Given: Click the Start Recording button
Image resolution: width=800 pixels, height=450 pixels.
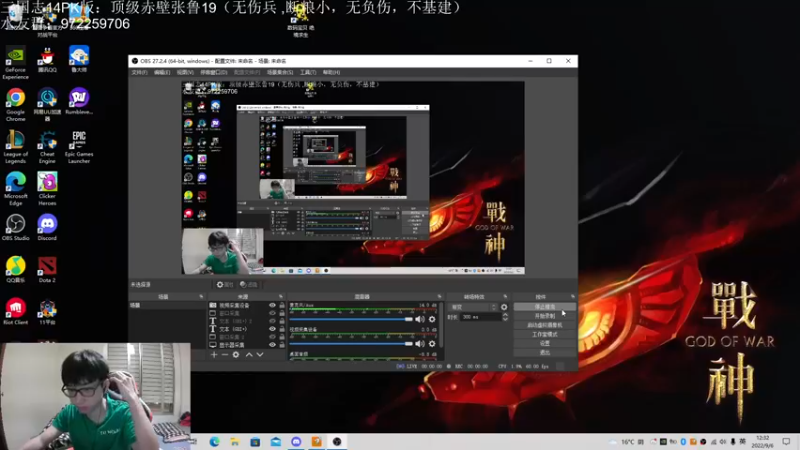Looking at the screenshot, I should (x=545, y=316).
